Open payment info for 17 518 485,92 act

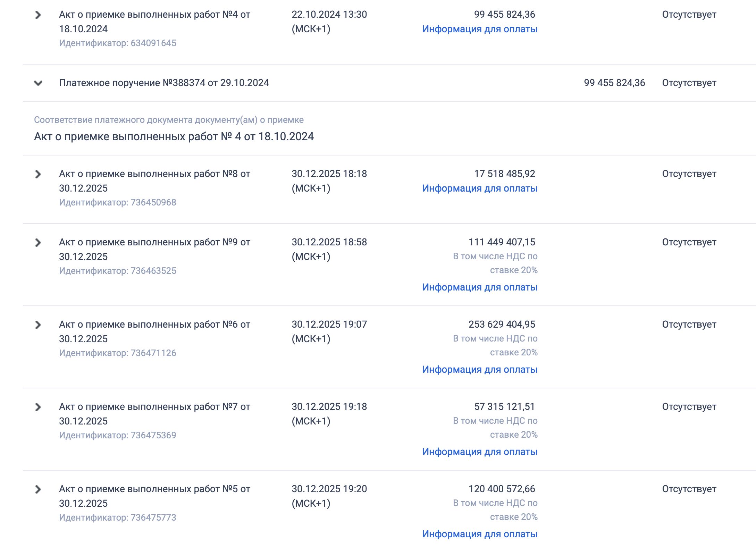(479, 188)
